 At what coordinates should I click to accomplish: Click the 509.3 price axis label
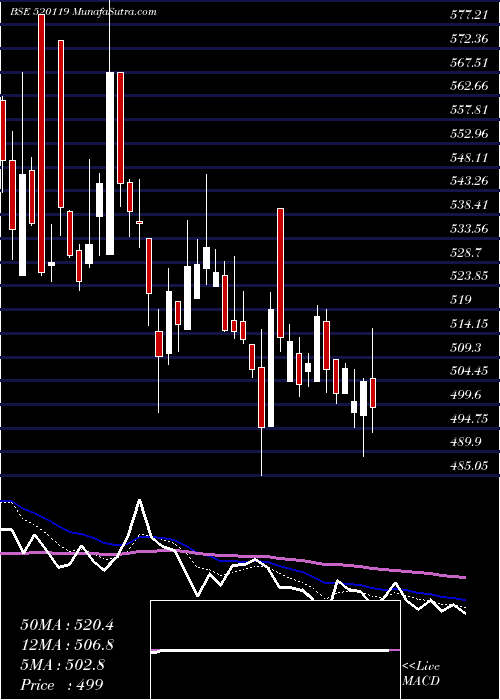[466, 347]
